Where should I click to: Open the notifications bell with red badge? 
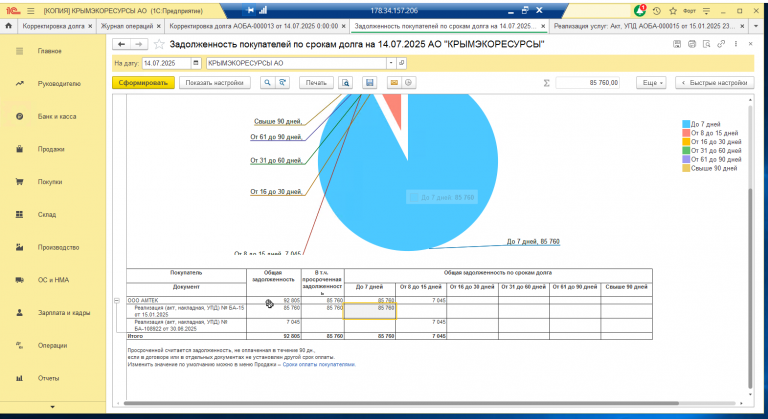pyautogui.click(x=640, y=10)
